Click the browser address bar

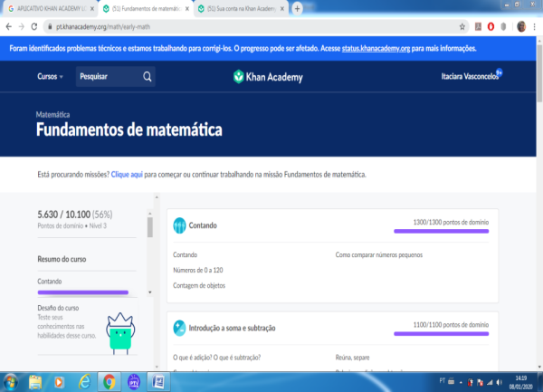[x=255, y=26]
